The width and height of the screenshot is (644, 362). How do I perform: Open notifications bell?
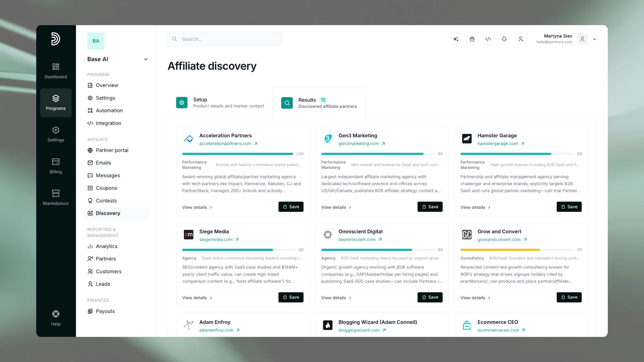[x=504, y=39]
